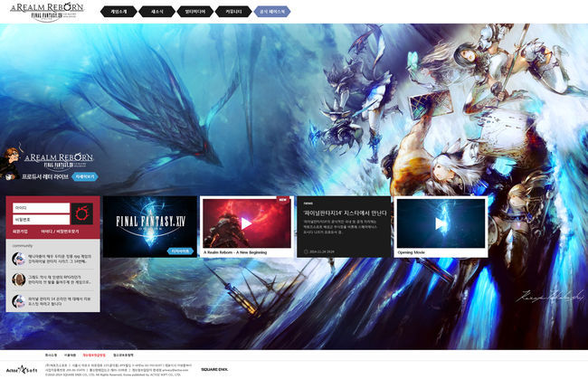The width and height of the screenshot is (588, 379).
Task: Go to the 공식 페이스북 tab
Action: (x=271, y=12)
